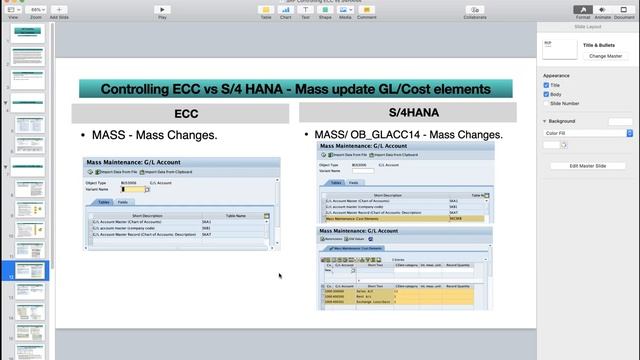Open the Color Fill type dropdown

pos(588,133)
